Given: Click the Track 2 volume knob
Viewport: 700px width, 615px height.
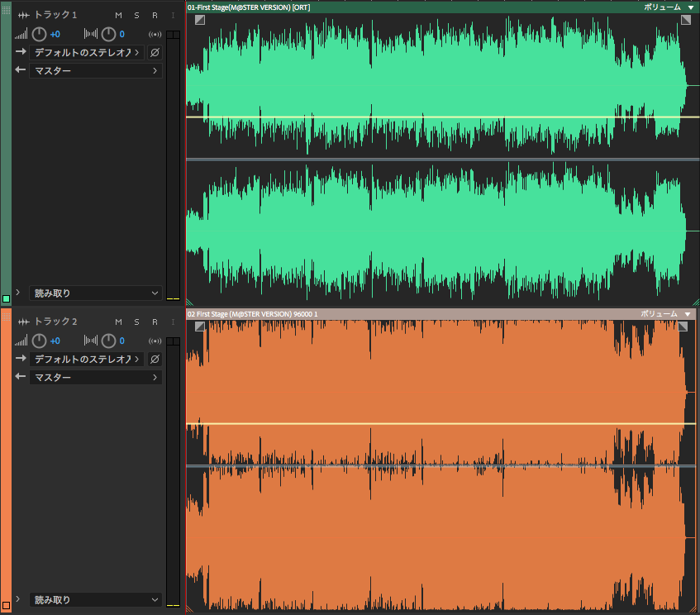Looking at the screenshot, I should tap(40, 341).
